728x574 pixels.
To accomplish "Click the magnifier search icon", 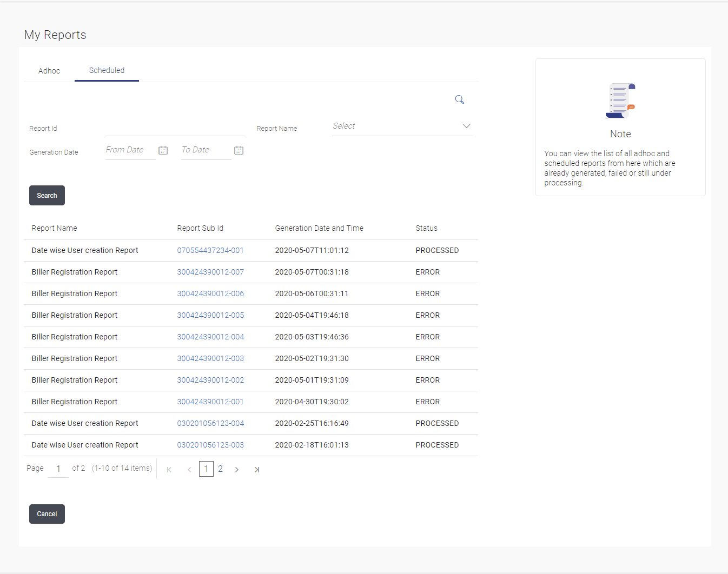I will click(x=460, y=99).
